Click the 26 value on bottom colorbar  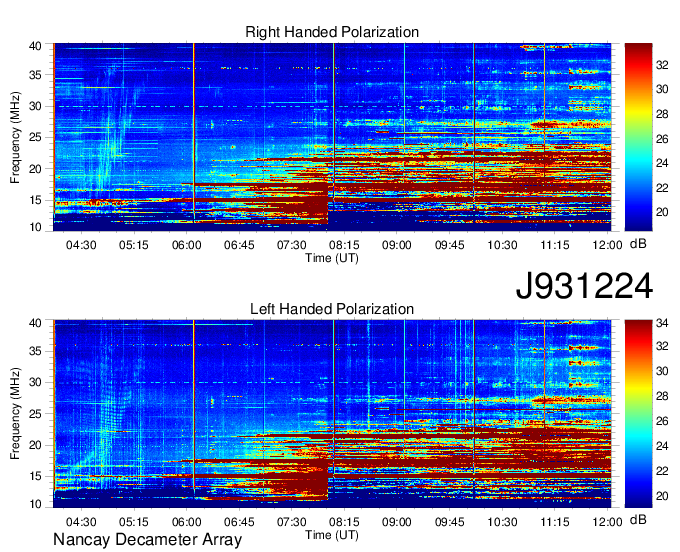(662, 421)
